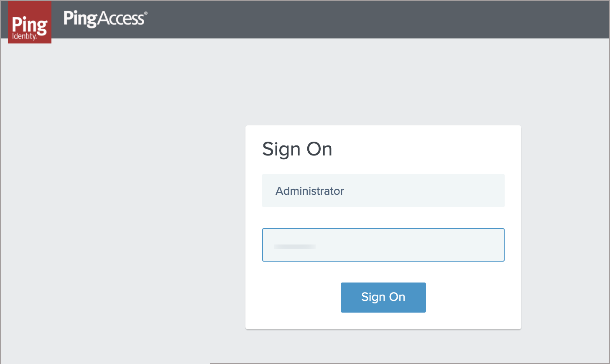Click the "Ping" text in the red logo

[29, 24]
